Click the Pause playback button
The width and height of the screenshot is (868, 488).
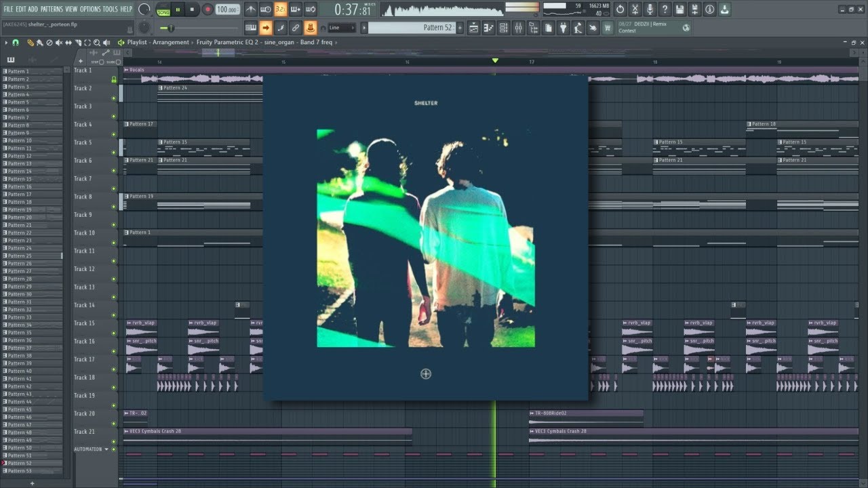point(178,9)
